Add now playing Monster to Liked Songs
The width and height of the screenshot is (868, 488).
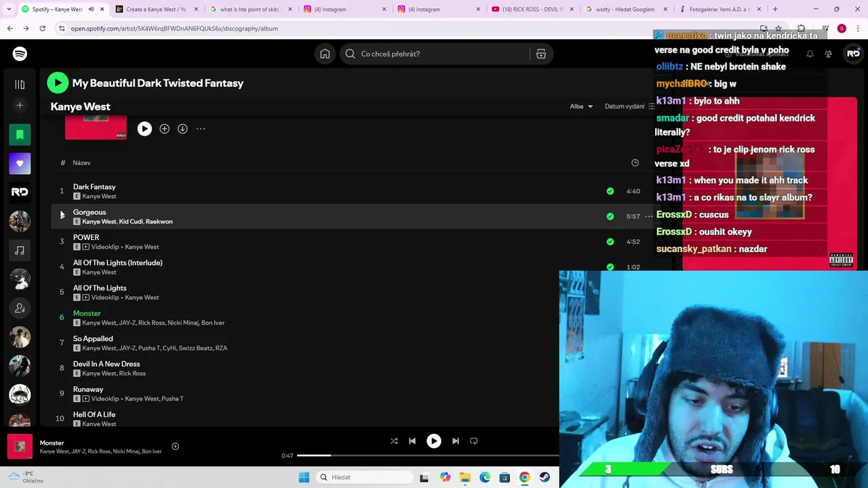(x=175, y=446)
